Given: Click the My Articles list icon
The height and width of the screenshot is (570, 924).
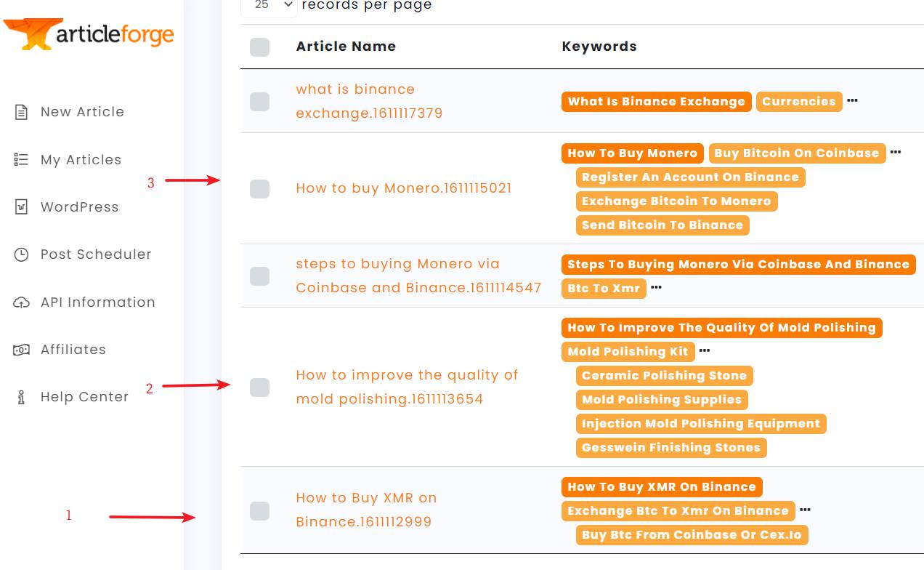Looking at the screenshot, I should point(21,160).
